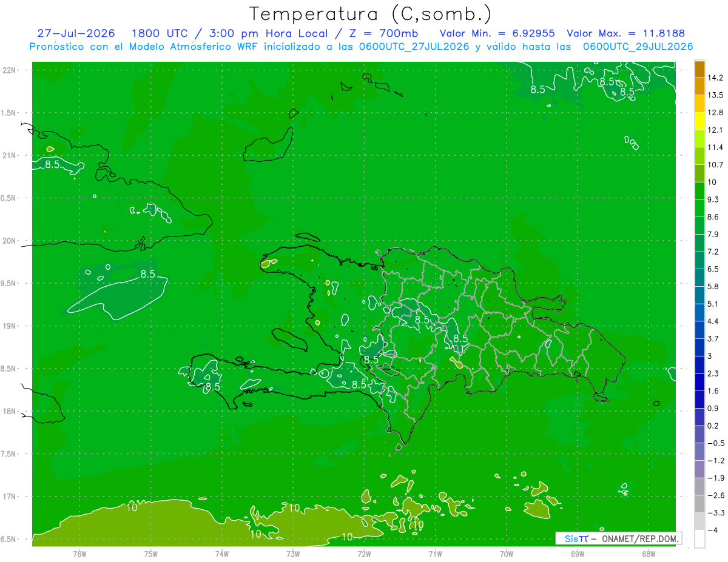Image resolution: width=728 pixels, height=562 pixels.
Task: Click the "14.2" colorbar value label
Action: click(715, 78)
